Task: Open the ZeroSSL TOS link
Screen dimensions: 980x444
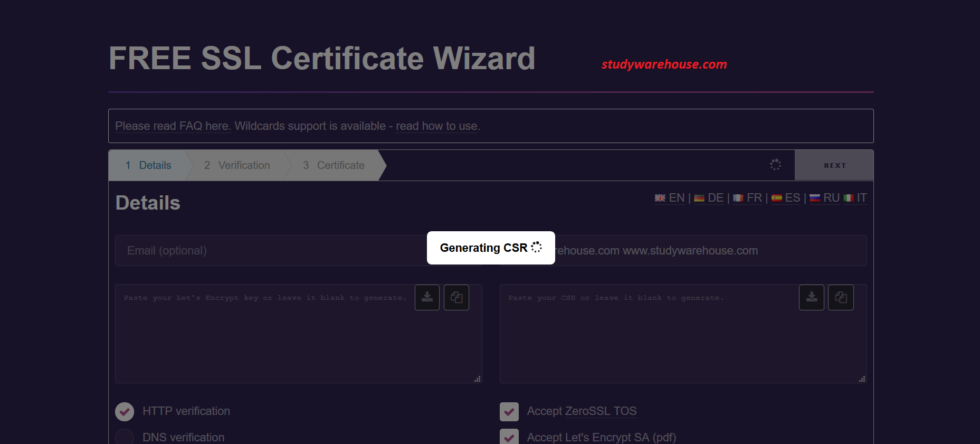Action: point(601,411)
